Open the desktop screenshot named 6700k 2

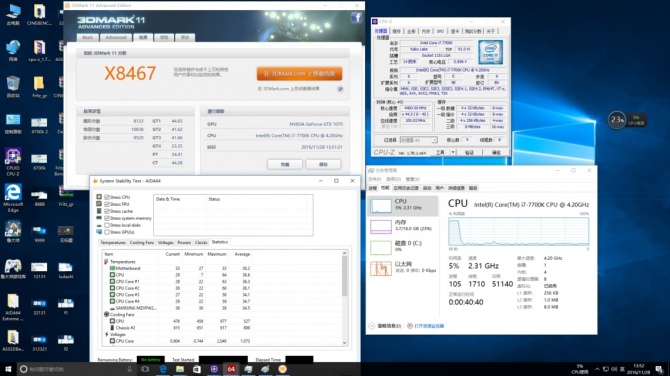[x=39, y=126]
